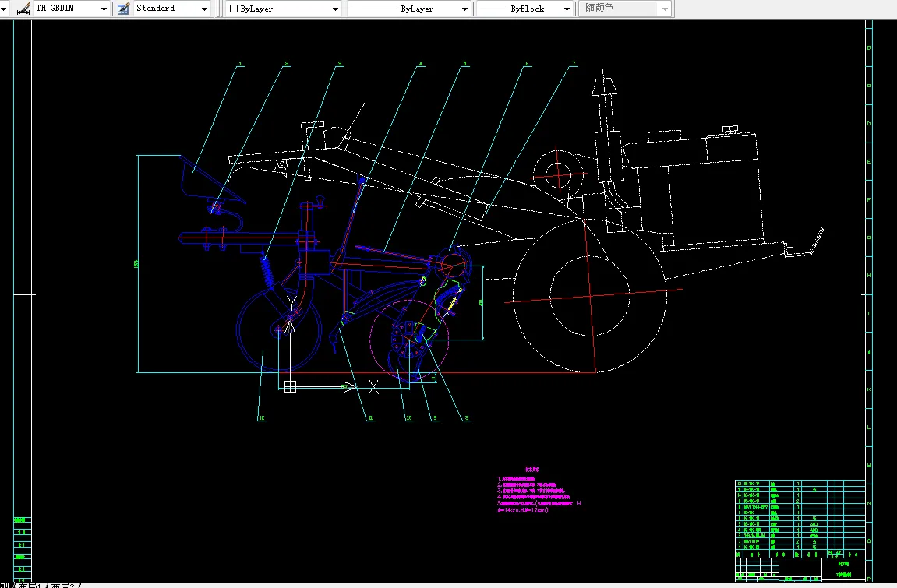This screenshot has width=897, height=588.
Task: Select part callout number 12 label
Action: point(261,418)
